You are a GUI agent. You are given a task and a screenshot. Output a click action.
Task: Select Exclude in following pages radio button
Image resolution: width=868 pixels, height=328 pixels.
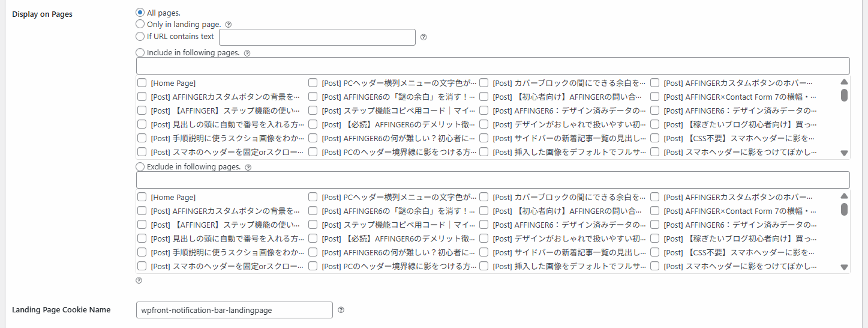coord(140,166)
